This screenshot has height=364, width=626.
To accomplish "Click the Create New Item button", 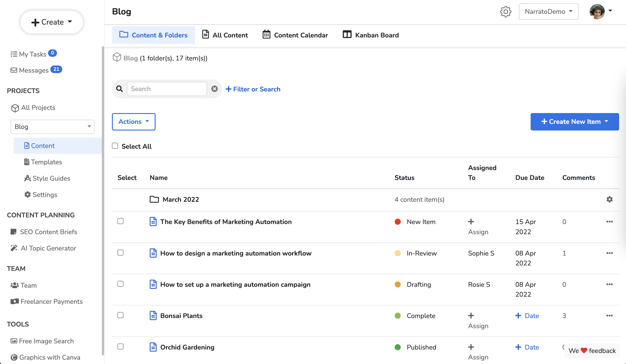I will [574, 122].
